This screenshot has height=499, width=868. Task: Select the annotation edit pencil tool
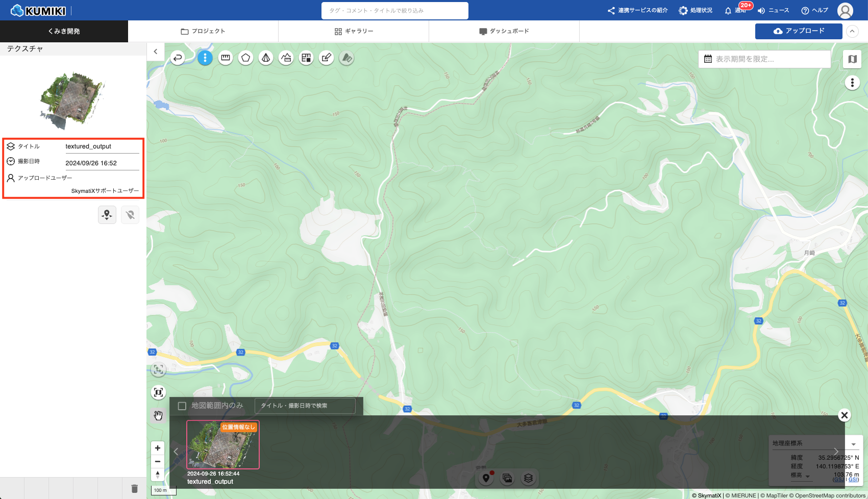point(327,58)
